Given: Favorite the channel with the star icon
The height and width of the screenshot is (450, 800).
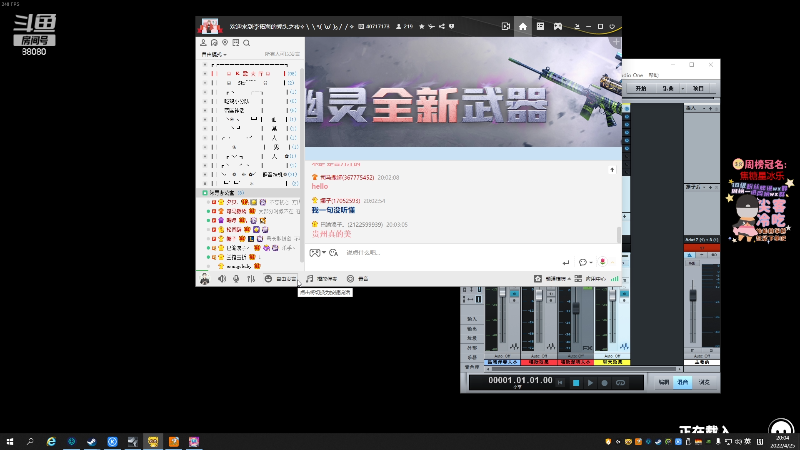Looking at the screenshot, I should pos(421,27).
